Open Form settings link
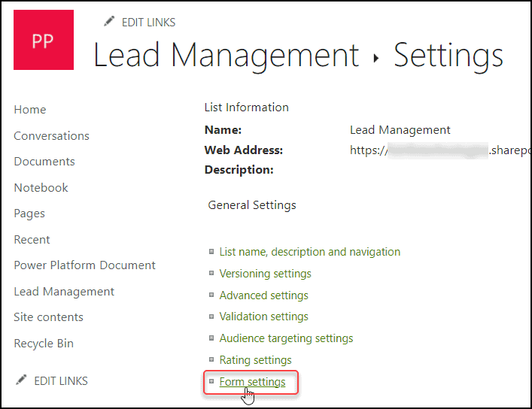 pos(252,382)
